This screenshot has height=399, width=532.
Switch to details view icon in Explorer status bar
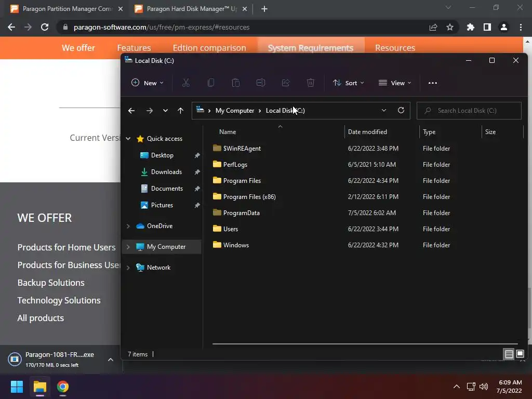(x=509, y=354)
